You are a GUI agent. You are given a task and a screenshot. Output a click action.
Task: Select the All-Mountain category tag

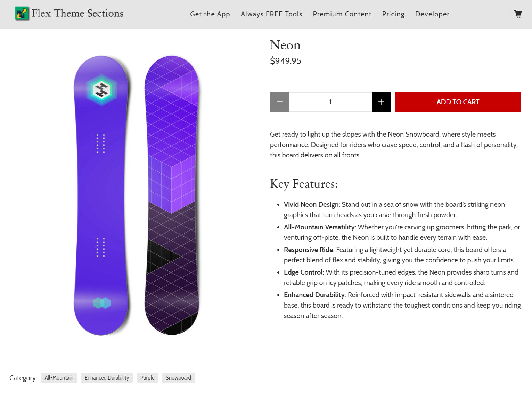click(x=59, y=378)
